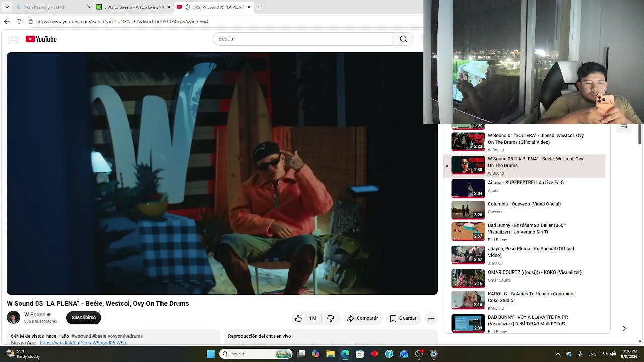Play BAD BUNNY VOY A LLeVARTE PA PR thumbnail
This screenshot has height=362, width=644.
pos(468,323)
